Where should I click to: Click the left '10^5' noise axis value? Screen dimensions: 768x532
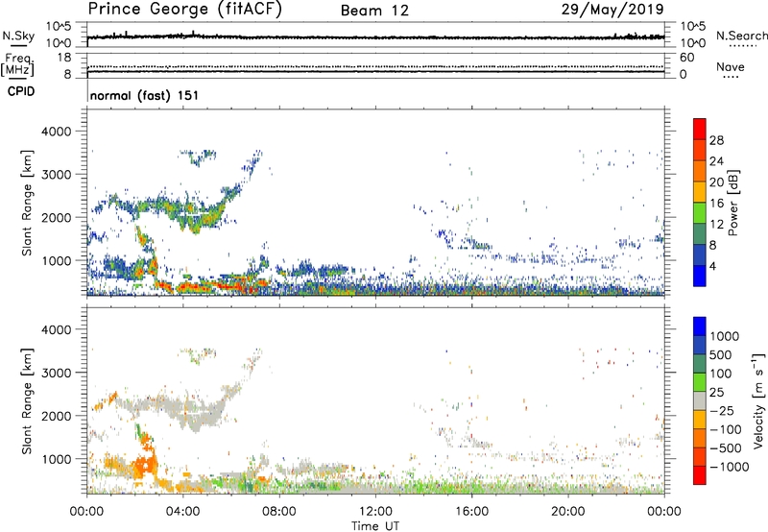pos(59,27)
